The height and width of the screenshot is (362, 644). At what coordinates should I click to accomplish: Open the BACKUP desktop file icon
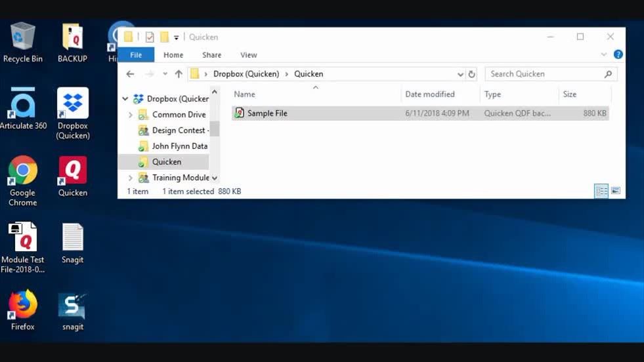click(72, 37)
